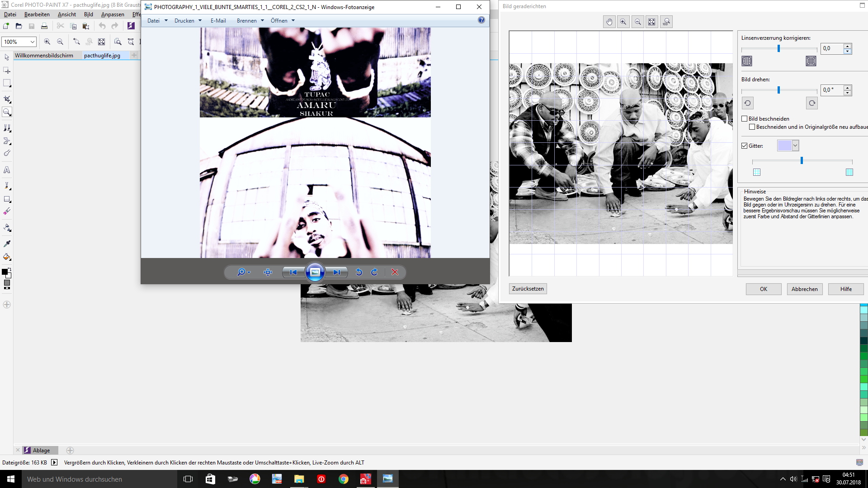Click OK in straighten dialog

(x=764, y=289)
